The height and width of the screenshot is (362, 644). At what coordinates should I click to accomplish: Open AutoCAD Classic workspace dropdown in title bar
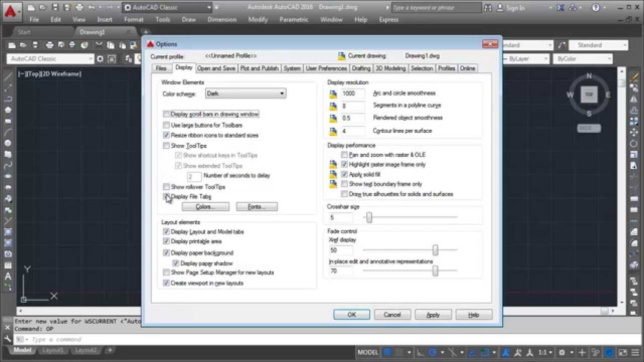click(x=168, y=8)
